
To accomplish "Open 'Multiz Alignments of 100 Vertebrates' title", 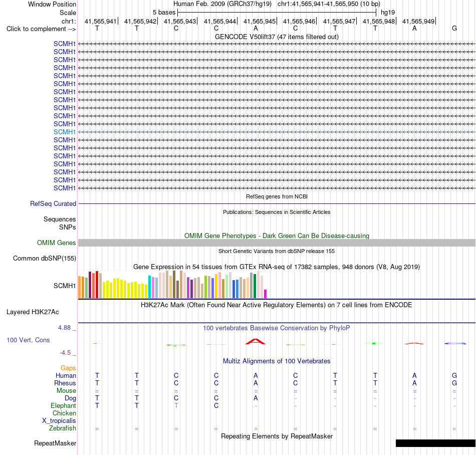I will 277,361.
